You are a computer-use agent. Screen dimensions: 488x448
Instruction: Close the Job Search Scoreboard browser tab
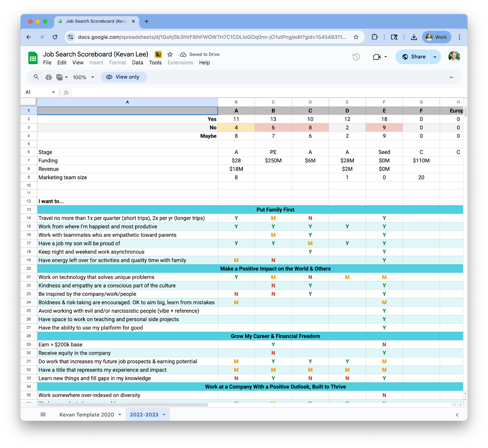coord(133,21)
